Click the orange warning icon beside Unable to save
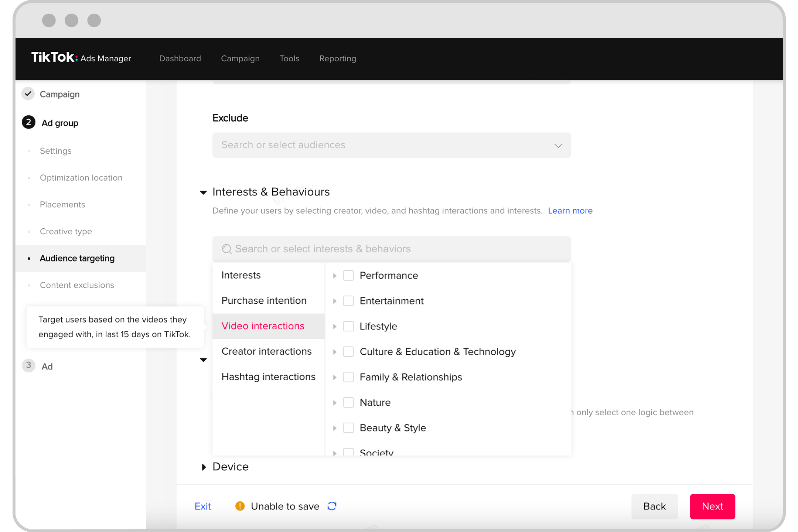The image size is (798, 532). [240, 506]
